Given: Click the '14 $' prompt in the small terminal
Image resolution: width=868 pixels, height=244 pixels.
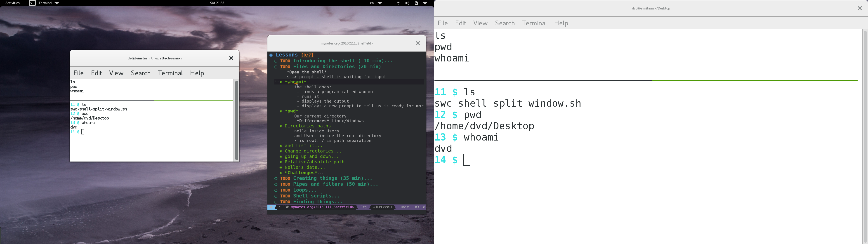Looking at the screenshot, I should coord(75,132).
